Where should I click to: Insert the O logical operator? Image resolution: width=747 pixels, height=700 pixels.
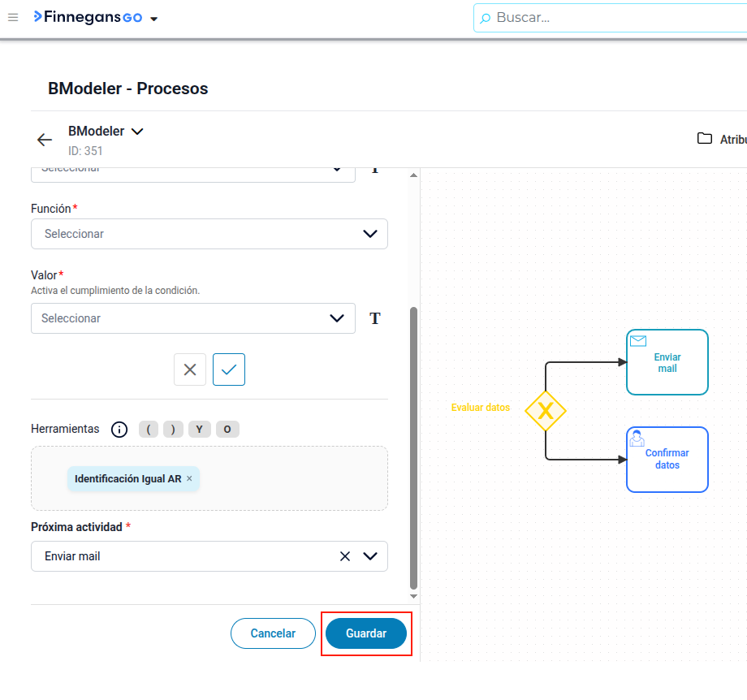pyautogui.click(x=227, y=430)
